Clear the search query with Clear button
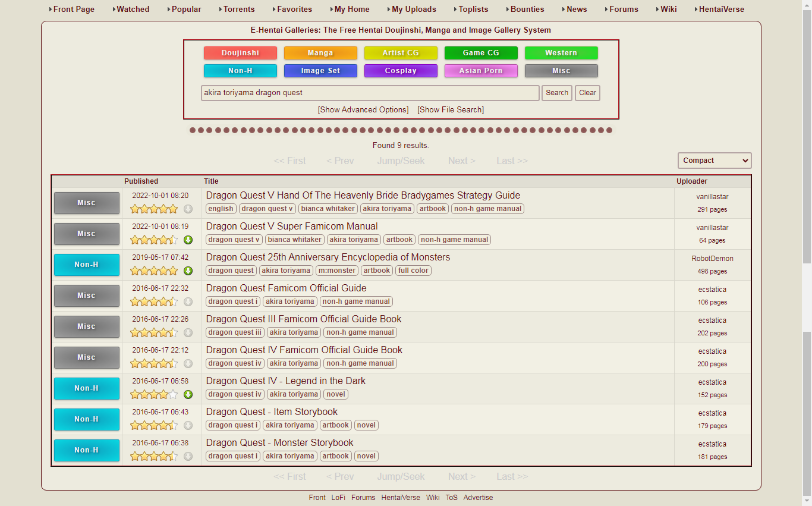 click(x=587, y=93)
